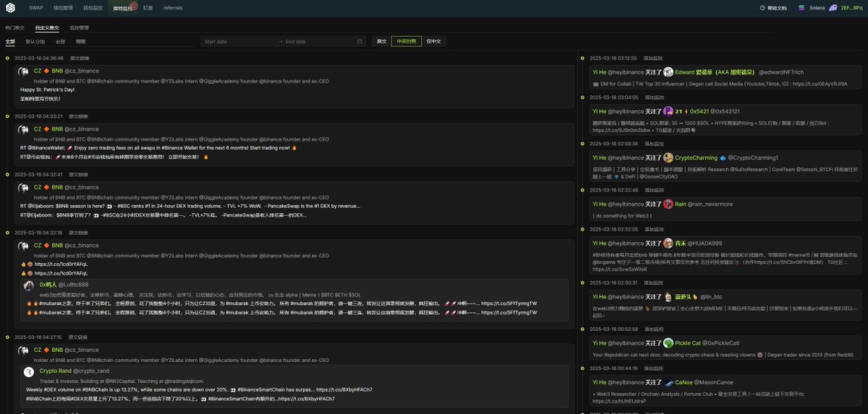Click CZ avatar on the 04:36:46 tweet
Viewport: 868px width, 414px height.
[x=25, y=71]
